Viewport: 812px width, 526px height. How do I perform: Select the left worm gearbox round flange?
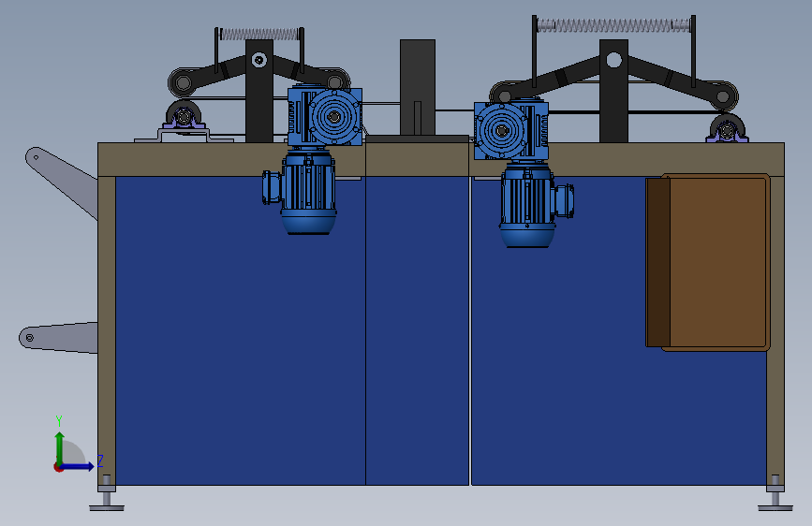334,117
